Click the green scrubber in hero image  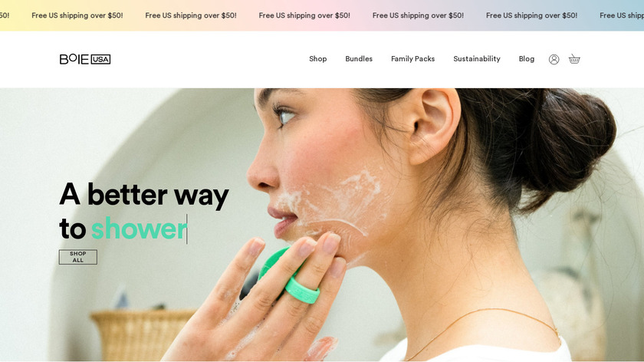point(289,275)
